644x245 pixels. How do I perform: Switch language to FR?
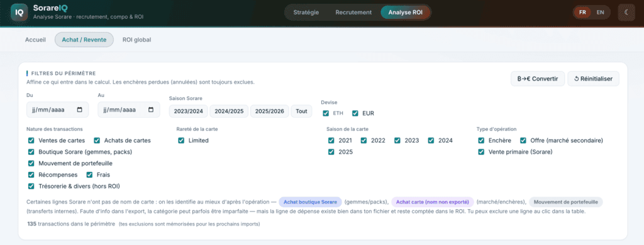coord(582,13)
